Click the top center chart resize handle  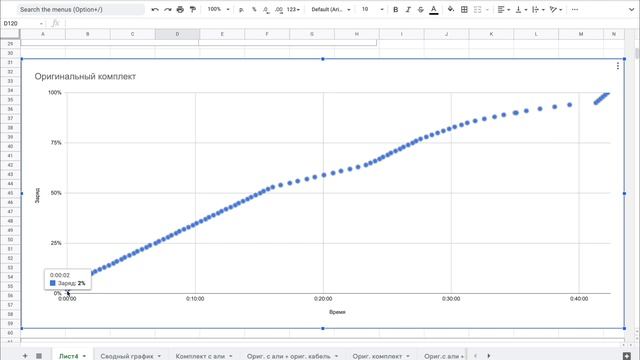(322, 59)
